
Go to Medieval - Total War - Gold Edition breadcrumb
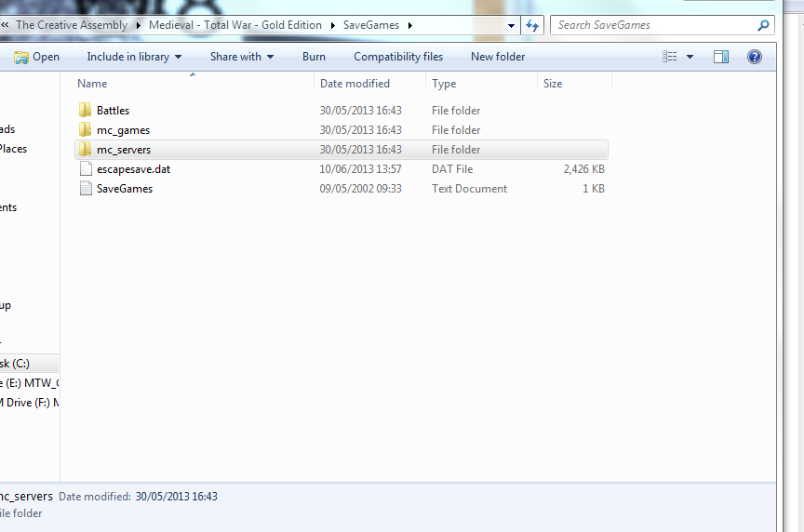coord(235,25)
